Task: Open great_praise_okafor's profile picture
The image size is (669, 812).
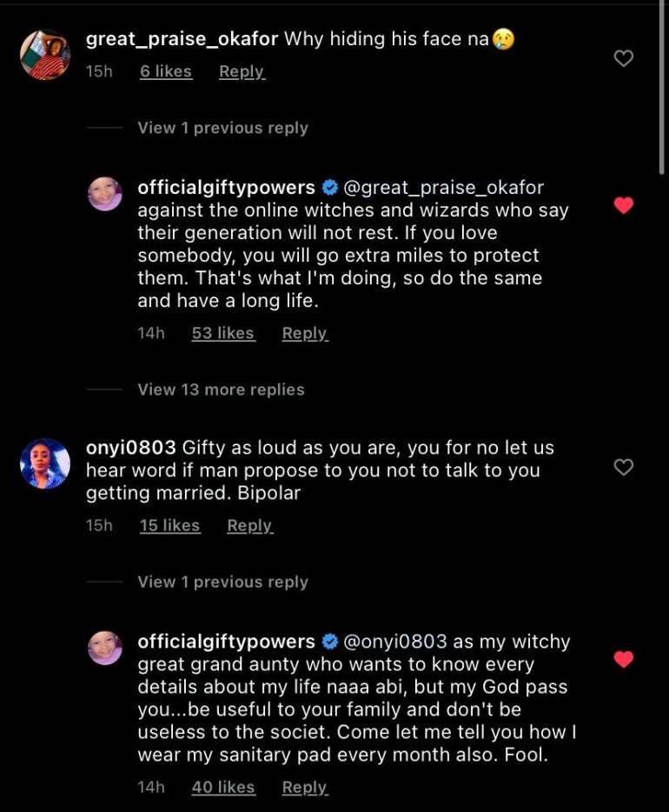Action: point(45,55)
